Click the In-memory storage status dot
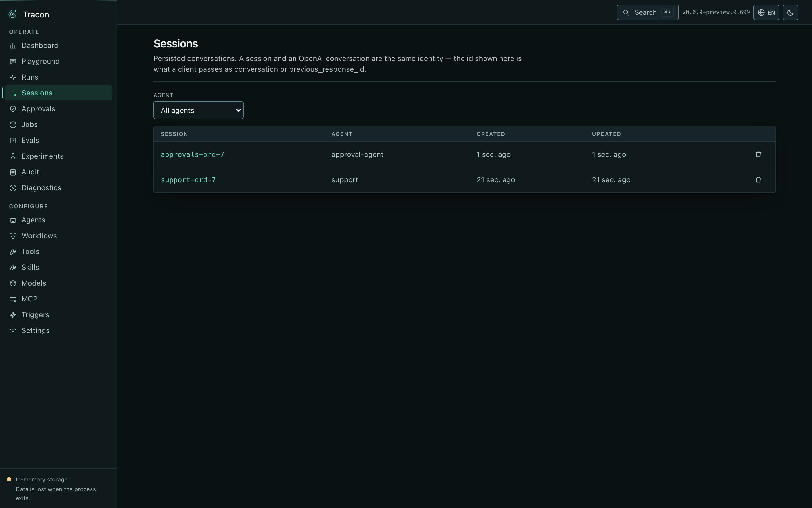The width and height of the screenshot is (812, 508). pyautogui.click(x=9, y=479)
